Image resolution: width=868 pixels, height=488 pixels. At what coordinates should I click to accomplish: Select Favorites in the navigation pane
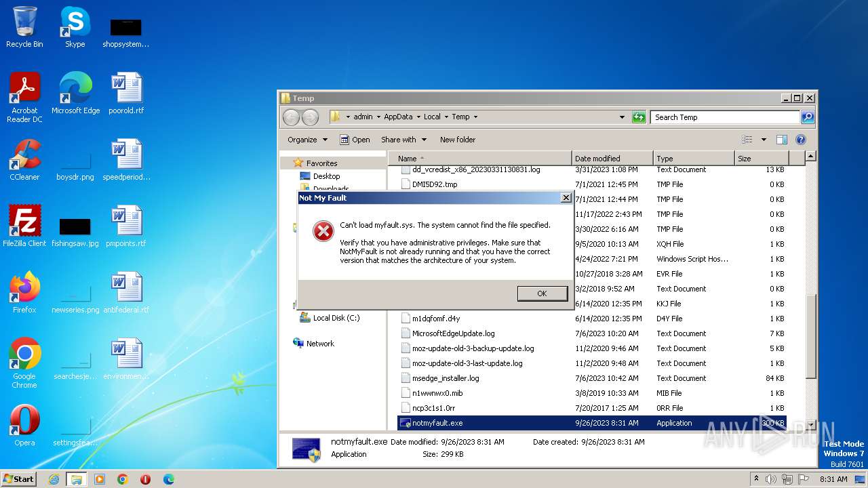321,163
